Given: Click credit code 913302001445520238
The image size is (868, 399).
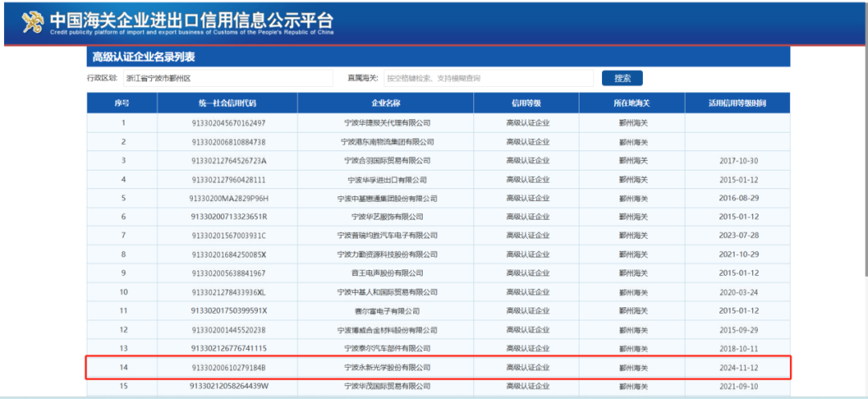Looking at the screenshot, I should pos(228,330).
